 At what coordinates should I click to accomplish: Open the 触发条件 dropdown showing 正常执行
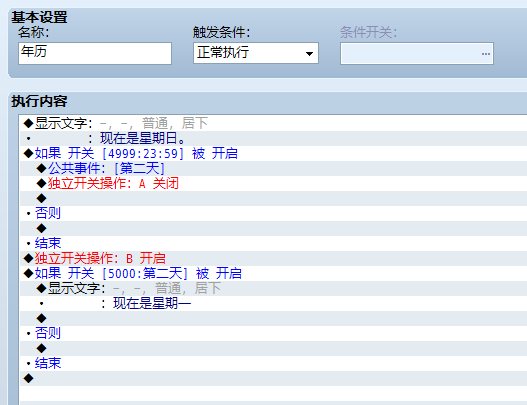pyautogui.click(x=256, y=53)
